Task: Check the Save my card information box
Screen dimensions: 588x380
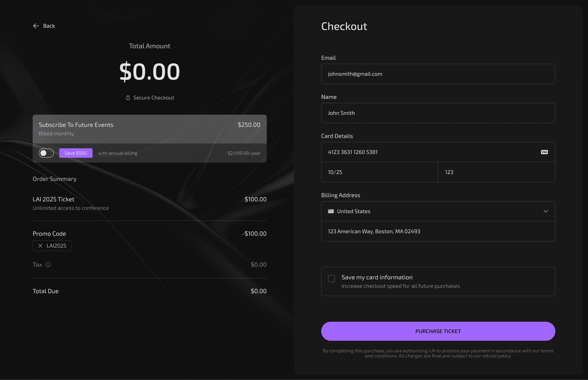Action: pyautogui.click(x=331, y=279)
